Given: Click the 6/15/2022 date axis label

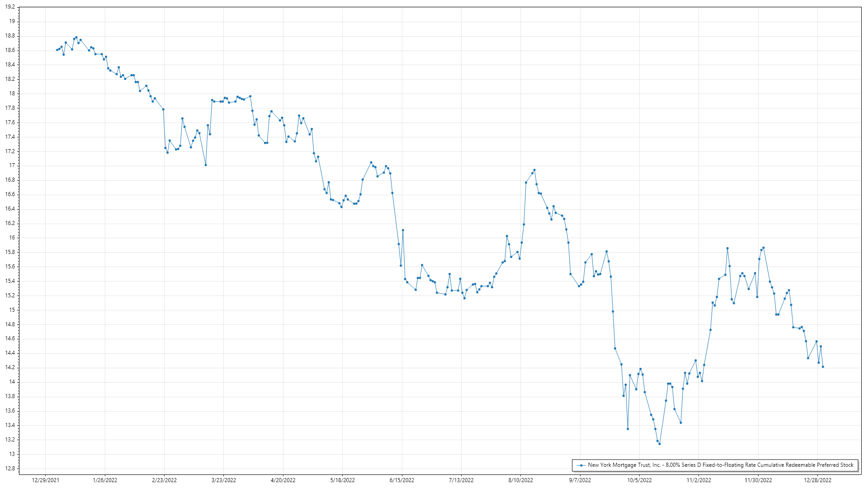Looking at the screenshot, I should 402,480.
